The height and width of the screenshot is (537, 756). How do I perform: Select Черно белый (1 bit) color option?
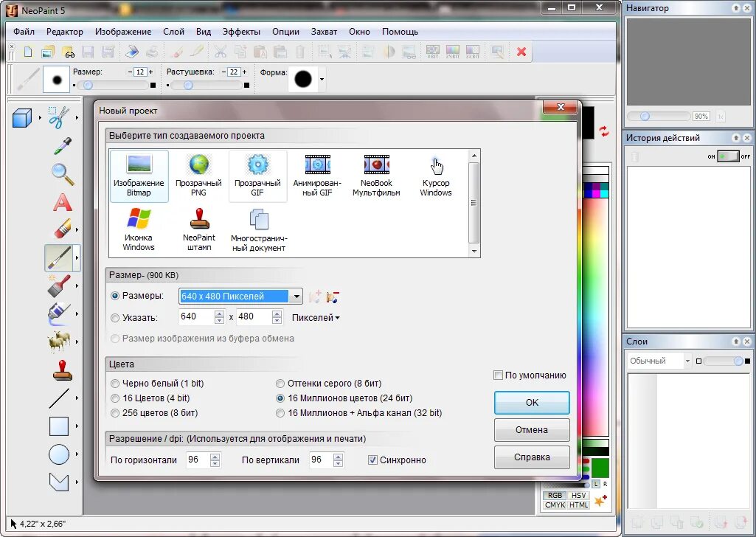coord(115,384)
